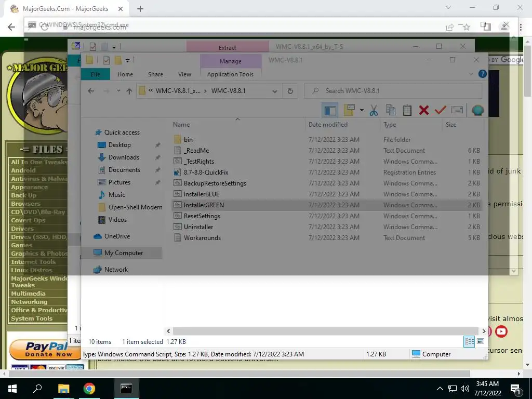Open back window's quick access toolbar dropdown
This screenshot has height=399, width=532.
pyautogui.click(x=114, y=47)
